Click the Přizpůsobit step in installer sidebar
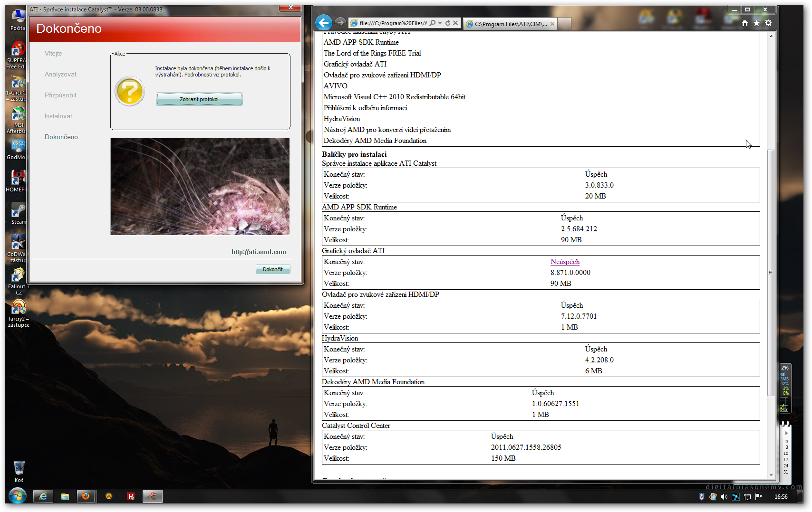The height and width of the screenshot is (512, 812). 60,95
